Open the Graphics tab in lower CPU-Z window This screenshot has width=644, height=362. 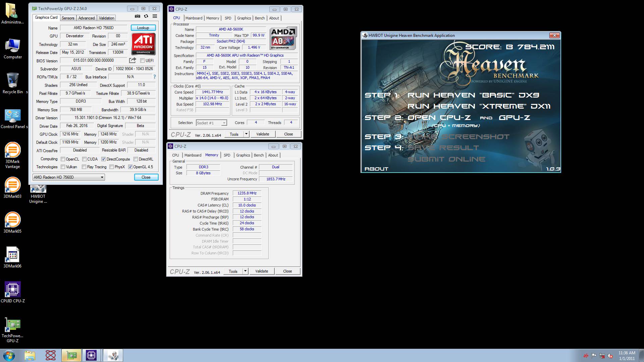[x=243, y=155]
